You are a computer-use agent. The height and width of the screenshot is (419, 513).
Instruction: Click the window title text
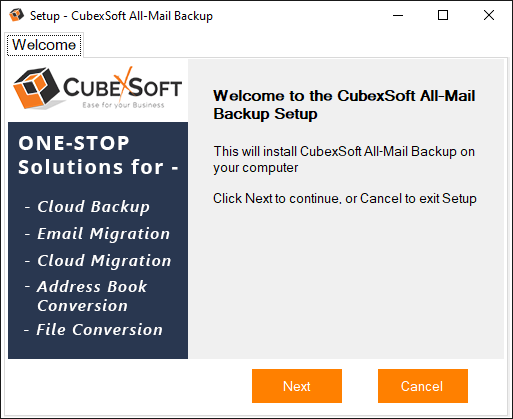coord(121,16)
